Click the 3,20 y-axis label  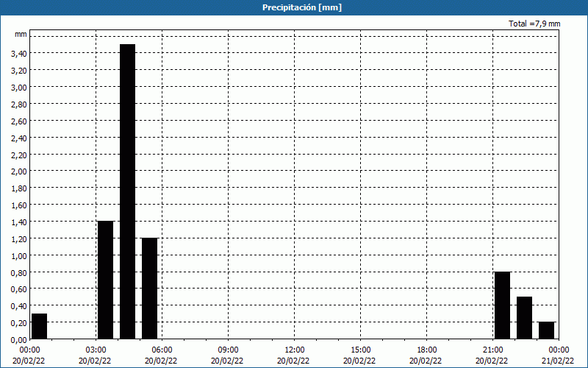coord(19,71)
